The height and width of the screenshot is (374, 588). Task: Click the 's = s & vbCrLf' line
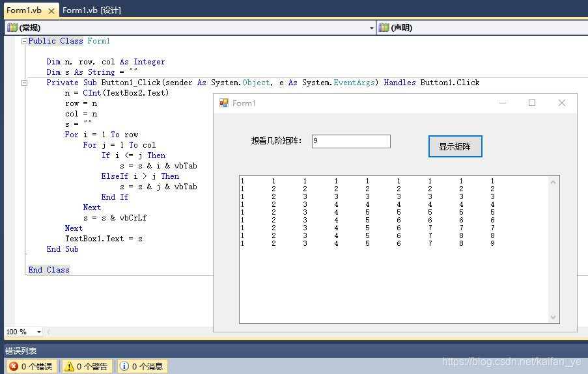point(115,218)
